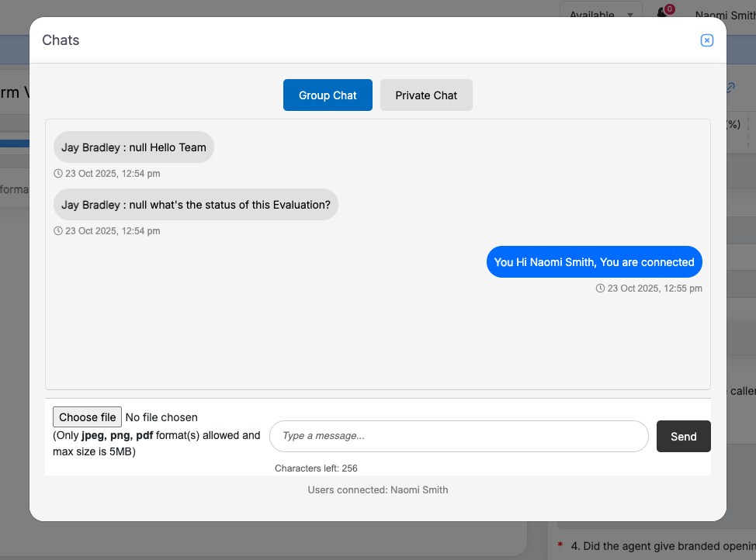Click the Choose file button

(x=87, y=417)
